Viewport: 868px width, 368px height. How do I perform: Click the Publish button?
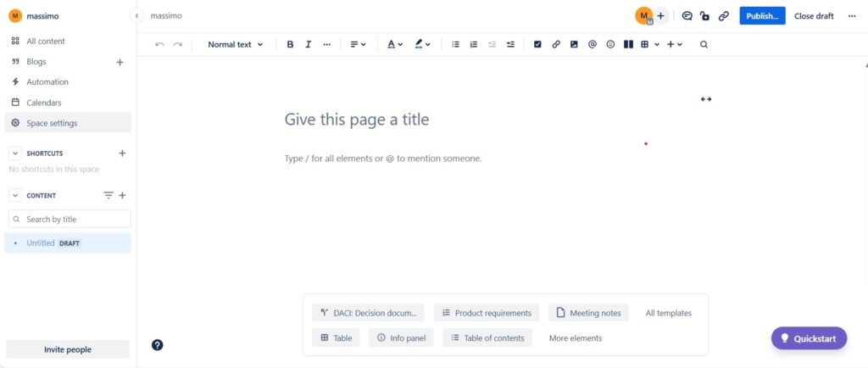[762, 15]
